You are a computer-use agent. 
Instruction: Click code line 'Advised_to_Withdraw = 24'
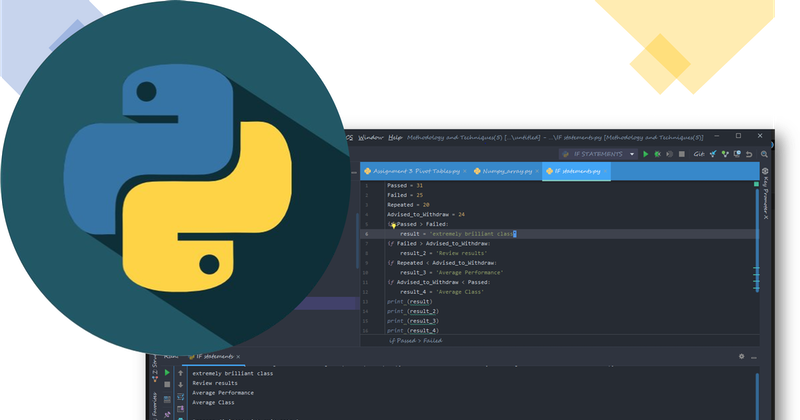[426, 215]
